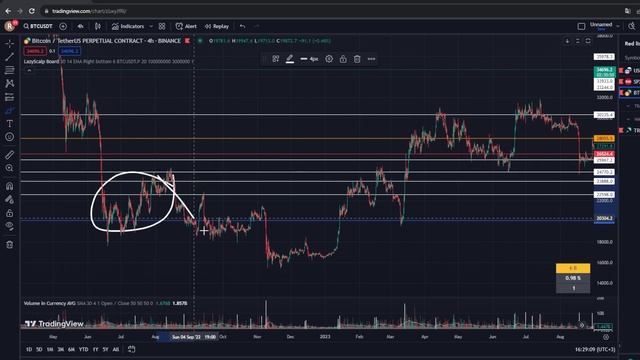The image size is (640, 360).
Task: Click the 20304.2 blue price label
Action: 604,219
